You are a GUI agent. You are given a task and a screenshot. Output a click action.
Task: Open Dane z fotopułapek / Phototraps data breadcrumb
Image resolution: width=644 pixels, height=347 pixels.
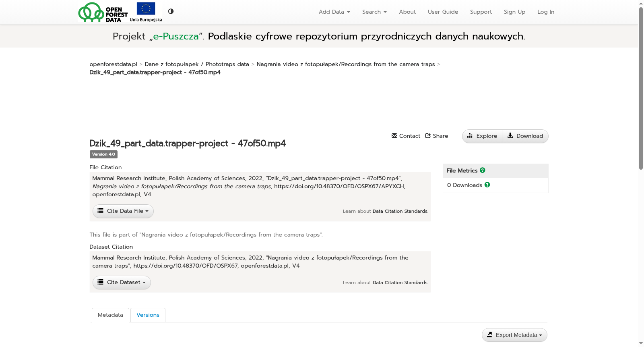click(197, 64)
